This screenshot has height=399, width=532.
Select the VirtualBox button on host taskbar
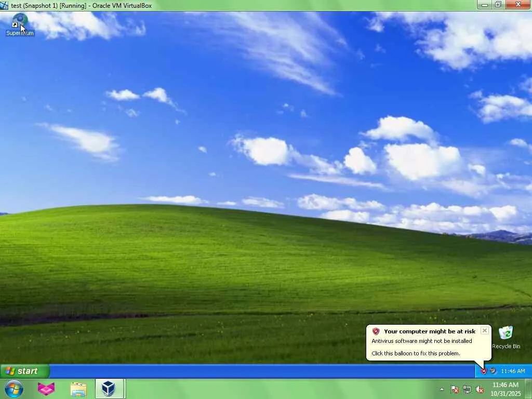pos(109,389)
